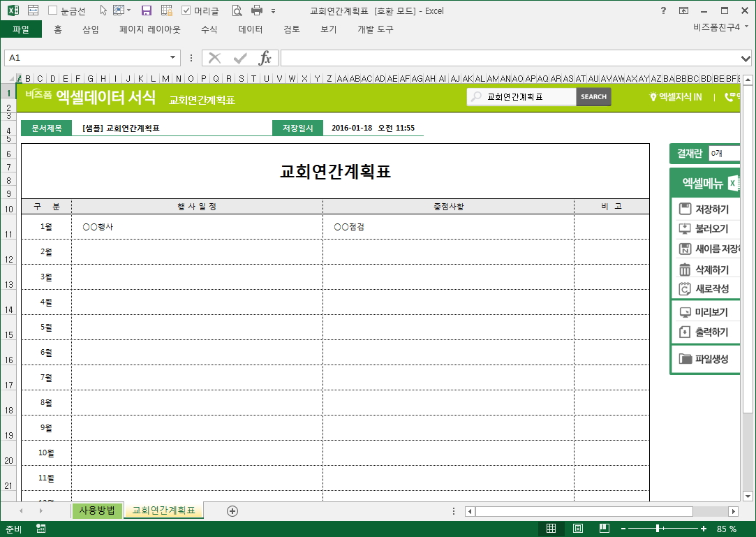The height and width of the screenshot is (537, 756).
Task: Add a new sheet with plus icon
Action: pos(232,511)
